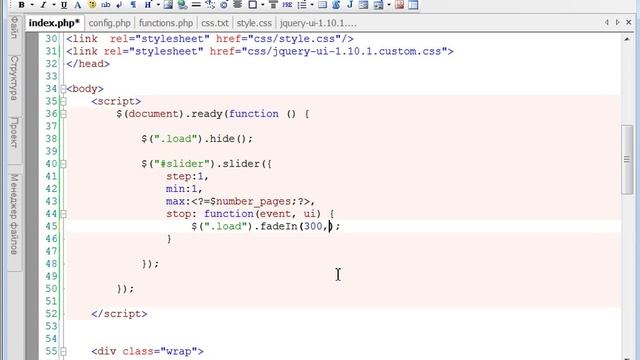Image resolution: width=640 pixels, height=360 pixels.
Task: Apply bold tag with B icon
Action: [x=22, y=5]
